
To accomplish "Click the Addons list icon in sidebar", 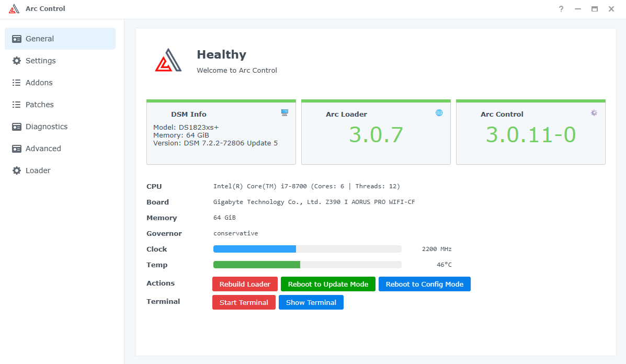I will click(17, 83).
